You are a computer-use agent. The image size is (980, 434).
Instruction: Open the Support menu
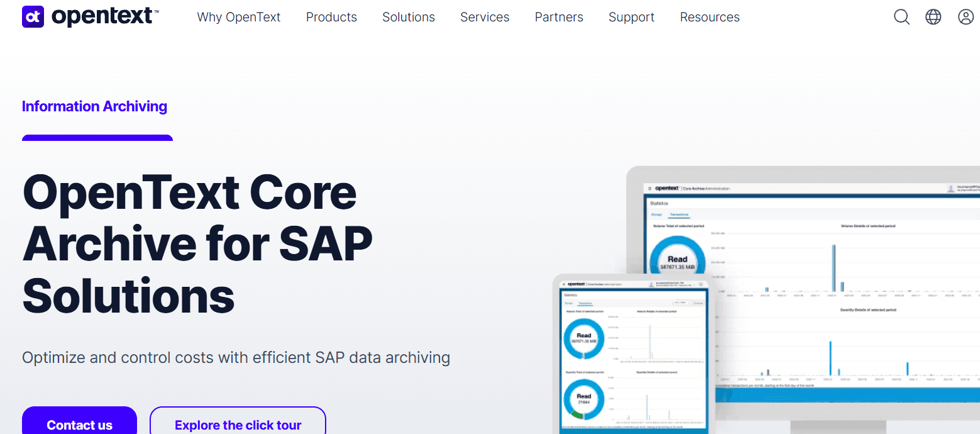pos(632,17)
